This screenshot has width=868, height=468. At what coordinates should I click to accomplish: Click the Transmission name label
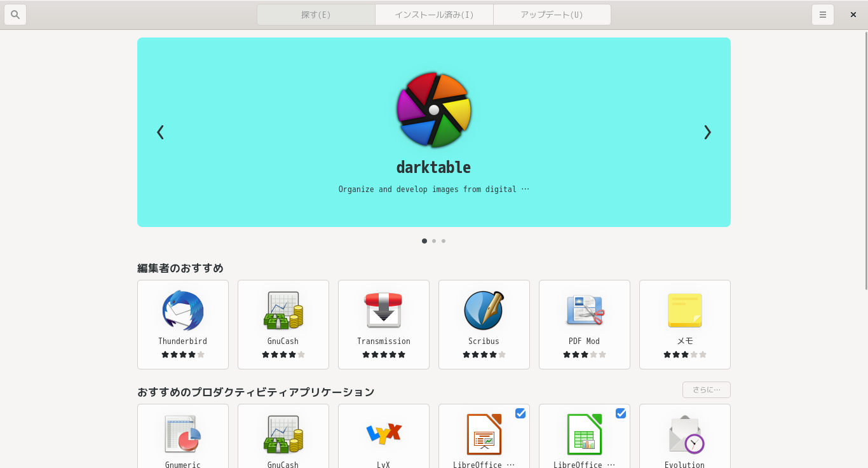tap(384, 341)
